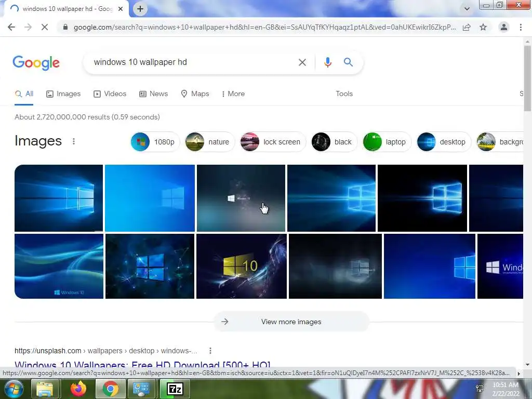Click About 2,720,000,000 results text
Image resolution: width=532 pixels, height=399 pixels.
87,117
